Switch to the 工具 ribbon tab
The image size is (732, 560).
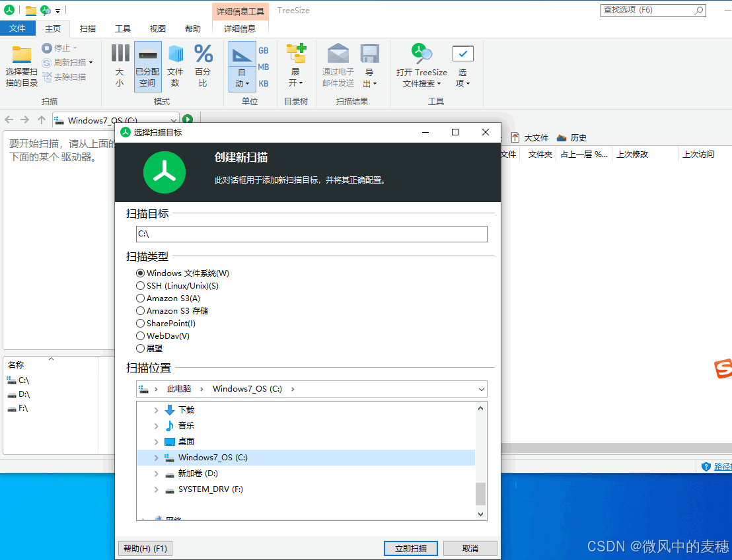click(x=123, y=29)
